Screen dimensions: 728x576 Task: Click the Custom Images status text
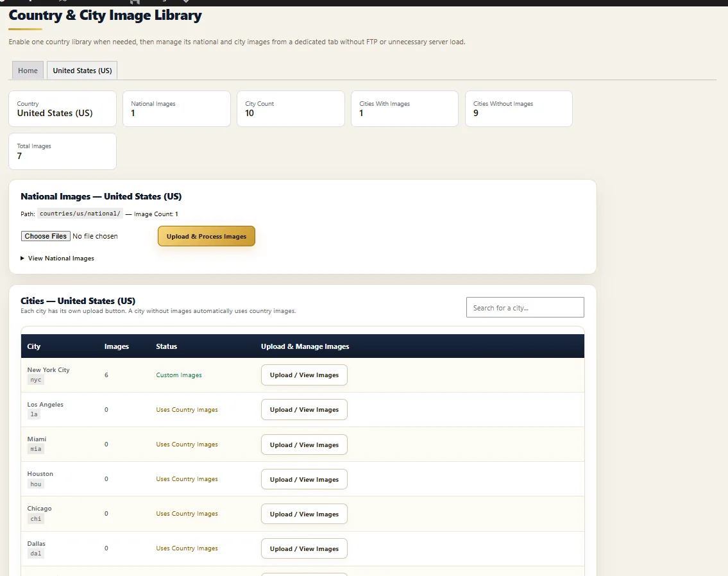coord(179,375)
